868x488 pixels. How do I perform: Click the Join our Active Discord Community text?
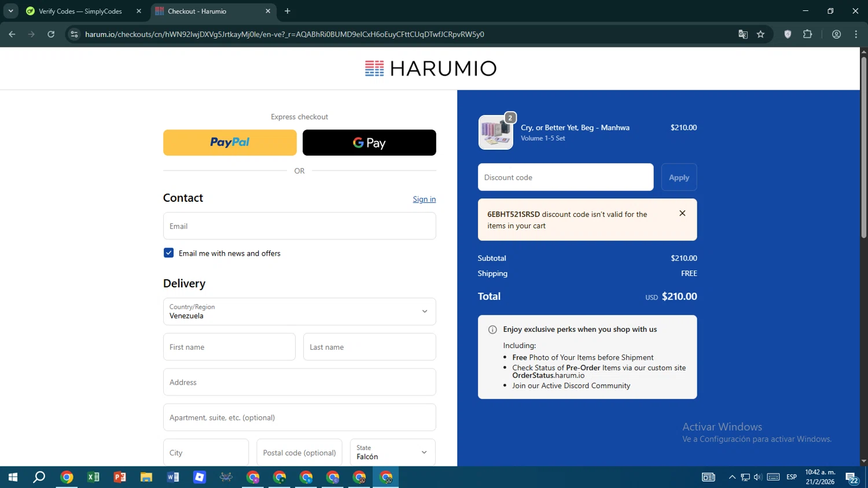click(571, 386)
